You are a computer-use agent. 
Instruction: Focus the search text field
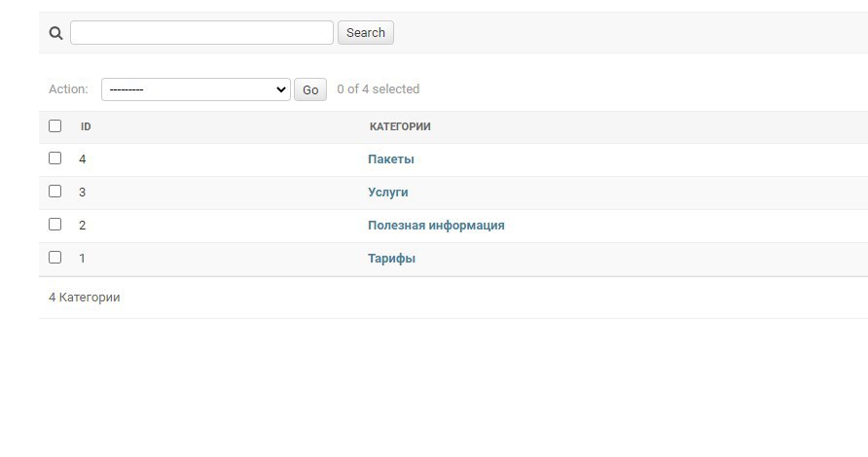(201, 33)
